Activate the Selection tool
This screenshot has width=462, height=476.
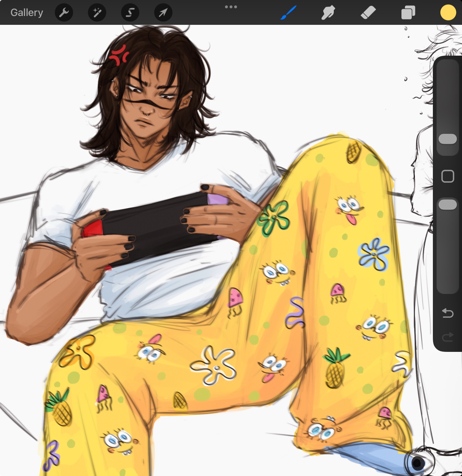[x=130, y=13]
